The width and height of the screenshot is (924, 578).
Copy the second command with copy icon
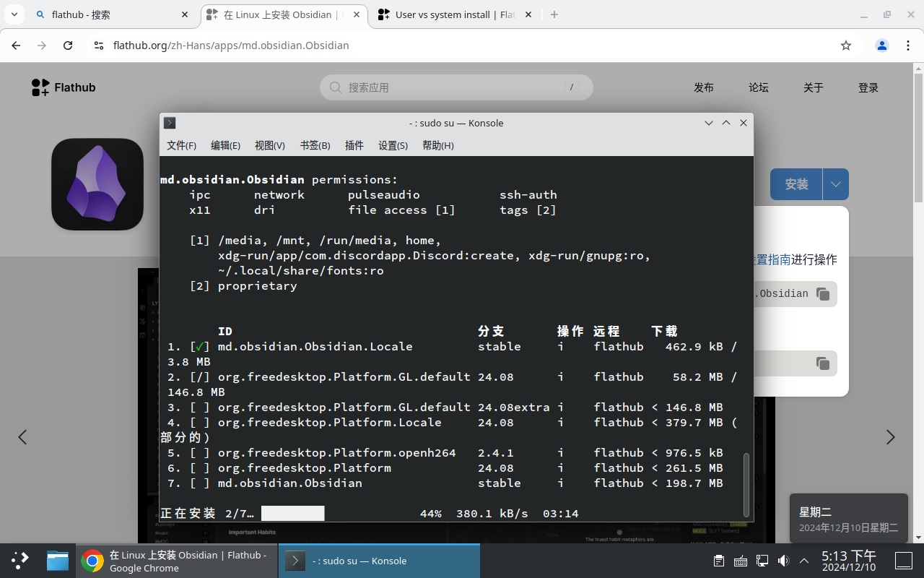point(823,363)
